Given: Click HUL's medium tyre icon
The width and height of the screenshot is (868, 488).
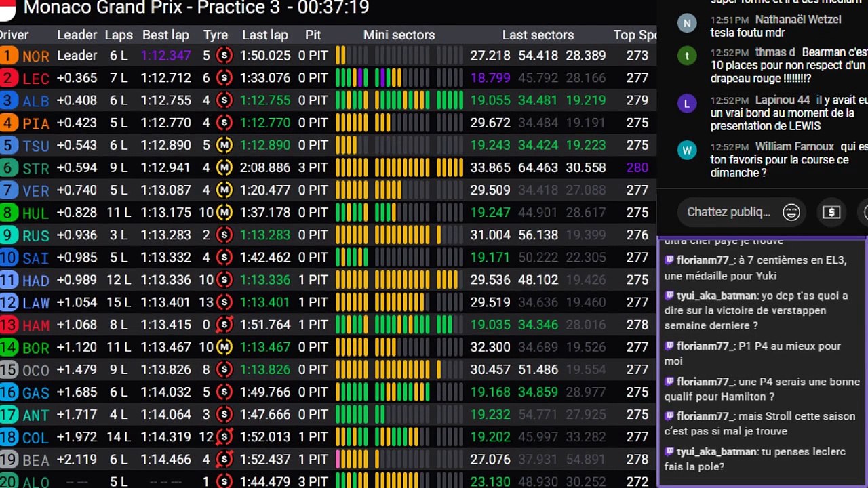Looking at the screenshot, I should pos(224,212).
